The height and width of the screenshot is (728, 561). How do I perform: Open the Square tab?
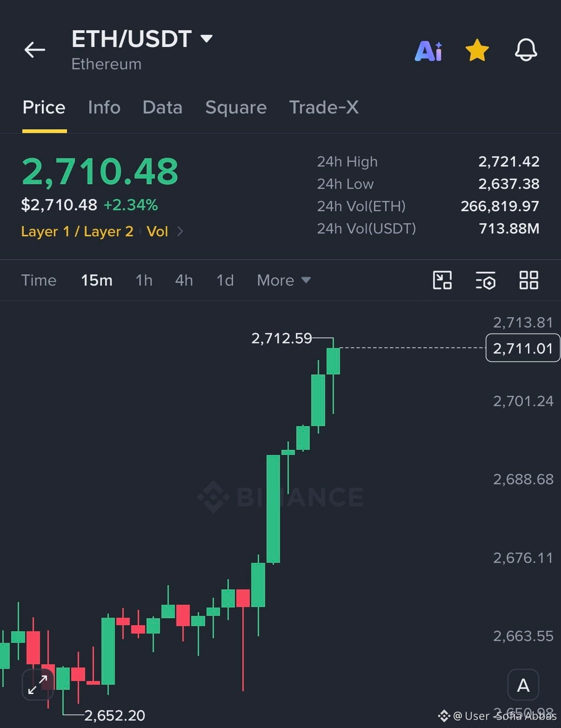click(x=236, y=107)
